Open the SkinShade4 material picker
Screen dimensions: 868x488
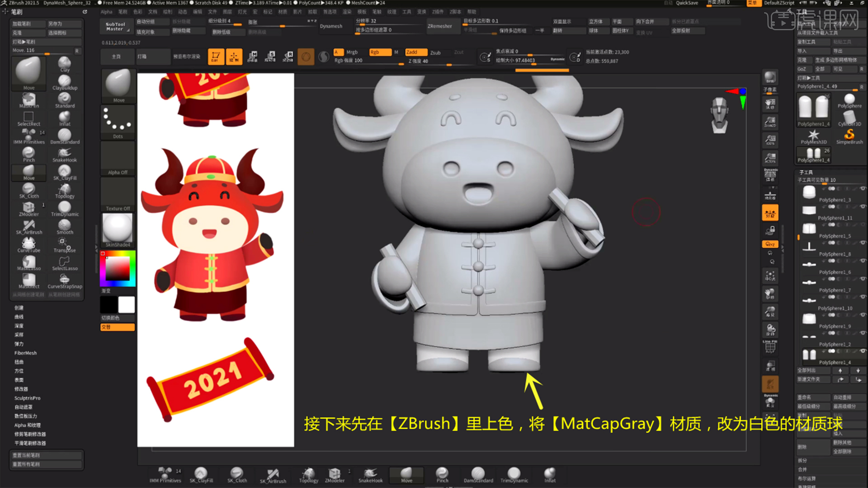coord(117,230)
